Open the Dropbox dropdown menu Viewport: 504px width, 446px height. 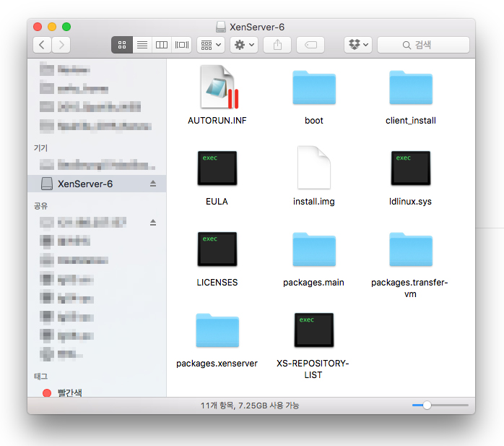click(x=358, y=45)
